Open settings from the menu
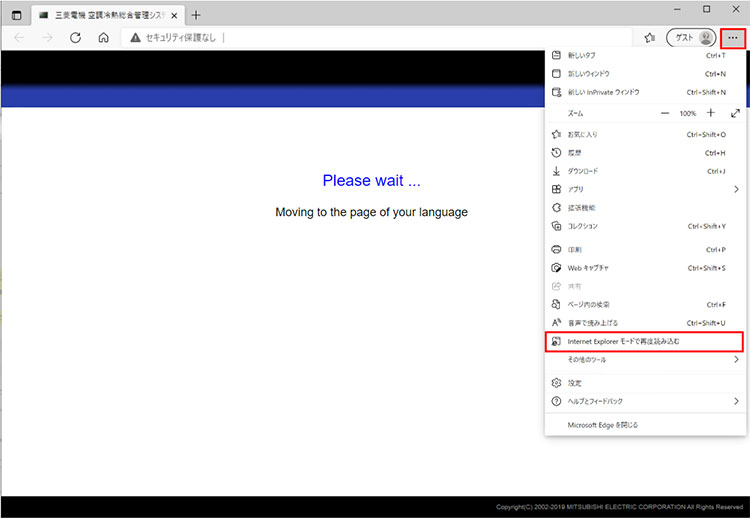This screenshot has height=518, width=750. pyautogui.click(x=645, y=383)
